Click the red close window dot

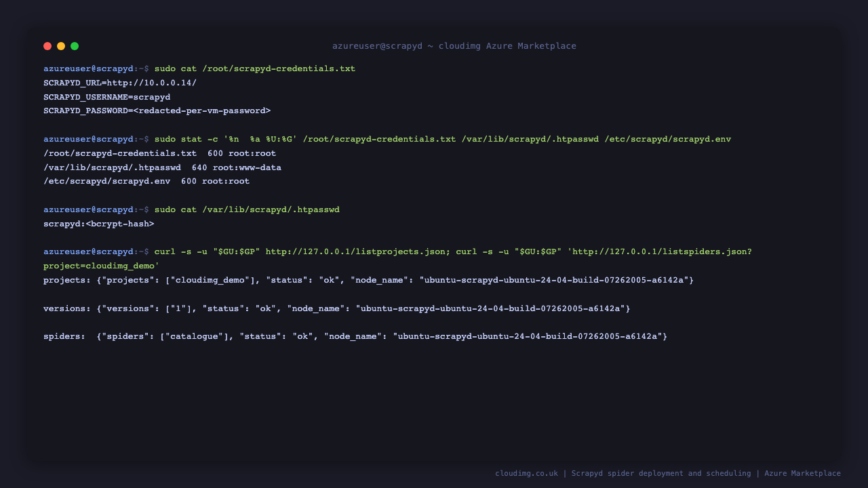tap(47, 46)
